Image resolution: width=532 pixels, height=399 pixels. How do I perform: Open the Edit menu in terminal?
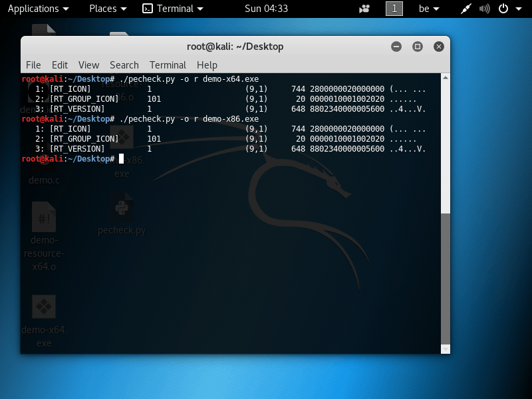coord(60,65)
